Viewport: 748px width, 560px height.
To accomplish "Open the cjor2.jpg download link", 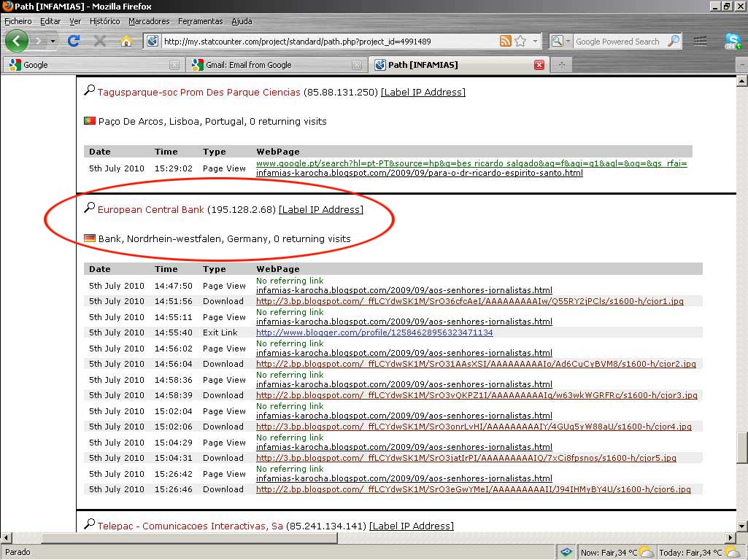I will point(476,364).
